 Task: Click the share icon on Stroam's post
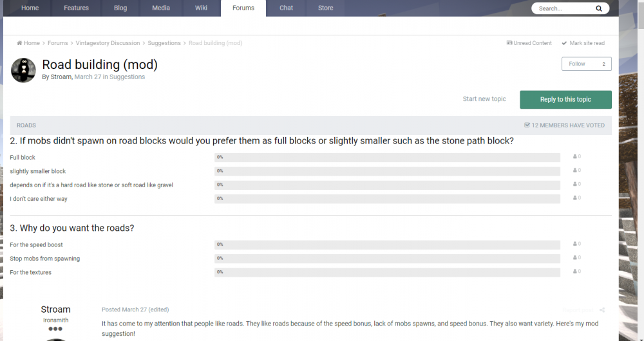pos(602,310)
